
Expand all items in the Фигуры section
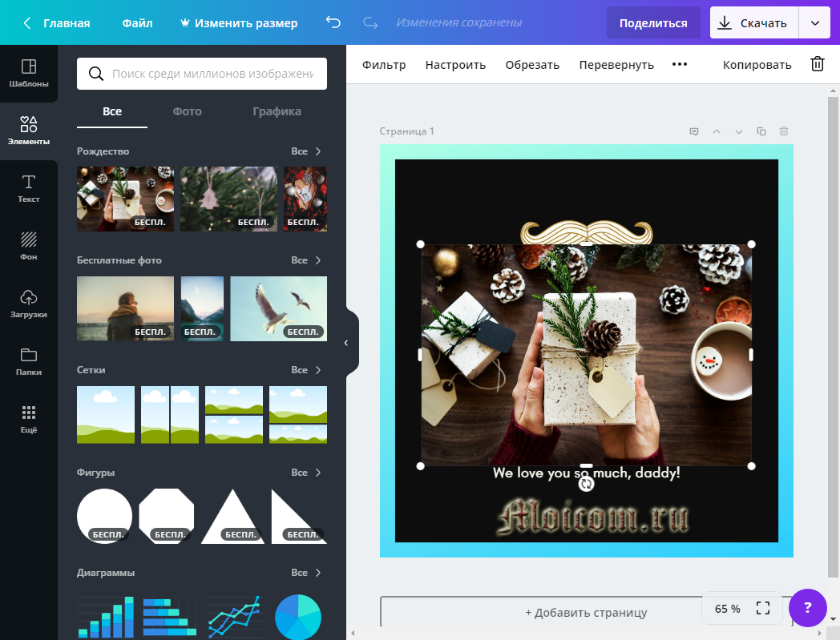306,473
